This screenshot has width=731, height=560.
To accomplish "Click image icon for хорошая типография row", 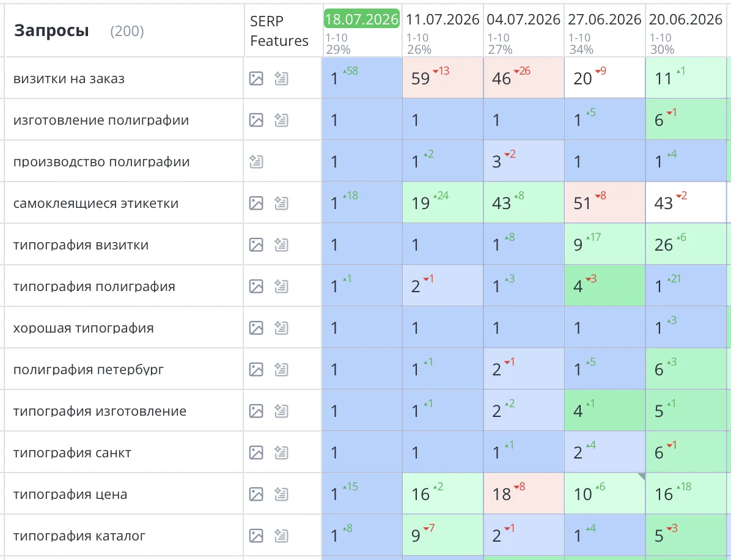I will 256,328.
